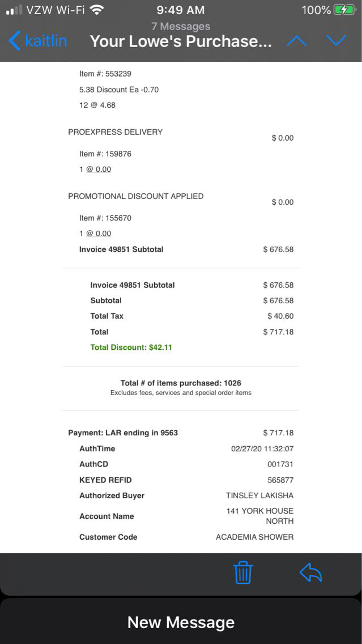Go to next message with down chevron
This screenshot has width=362, height=644.
(x=337, y=41)
